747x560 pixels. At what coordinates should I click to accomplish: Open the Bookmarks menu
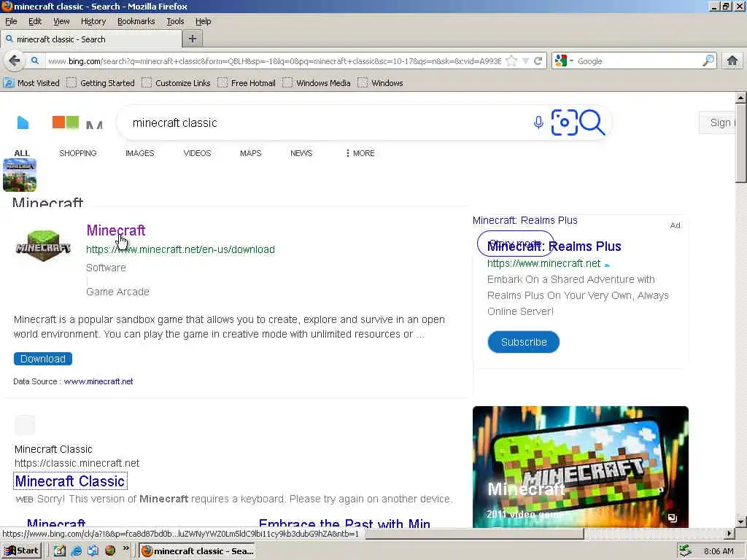tap(136, 21)
